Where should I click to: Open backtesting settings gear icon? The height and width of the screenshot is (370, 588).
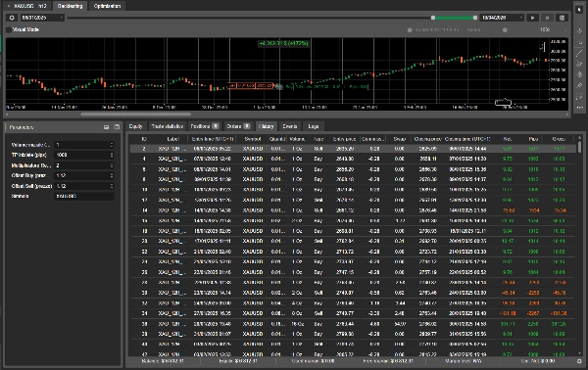12,18
